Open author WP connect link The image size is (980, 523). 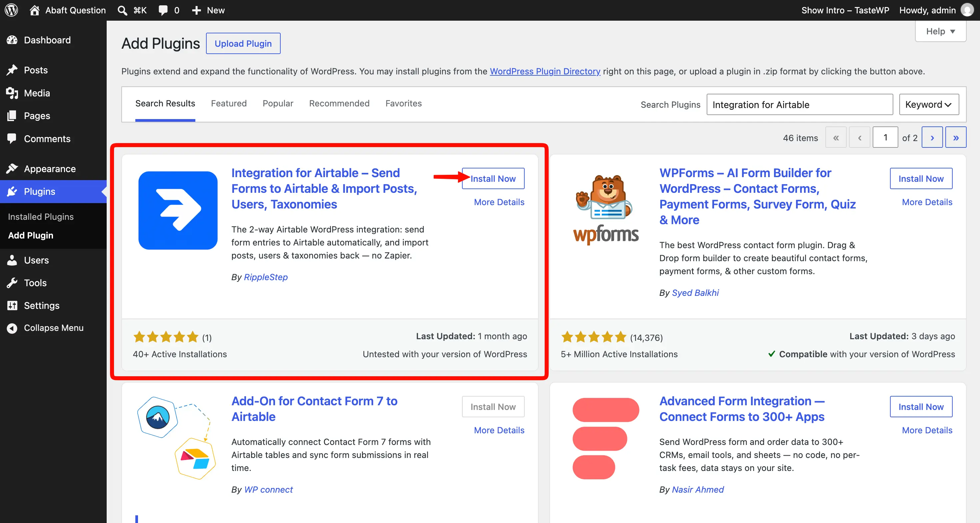[268, 490]
